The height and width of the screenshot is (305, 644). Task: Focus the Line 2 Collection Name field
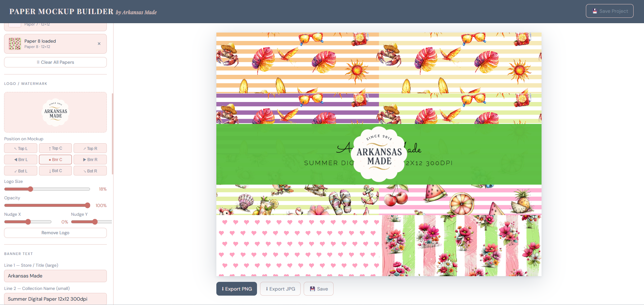coord(55,299)
